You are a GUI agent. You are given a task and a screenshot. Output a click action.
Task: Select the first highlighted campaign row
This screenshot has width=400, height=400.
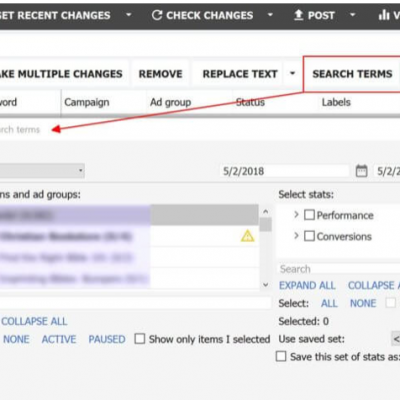click(x=129, y=215)
